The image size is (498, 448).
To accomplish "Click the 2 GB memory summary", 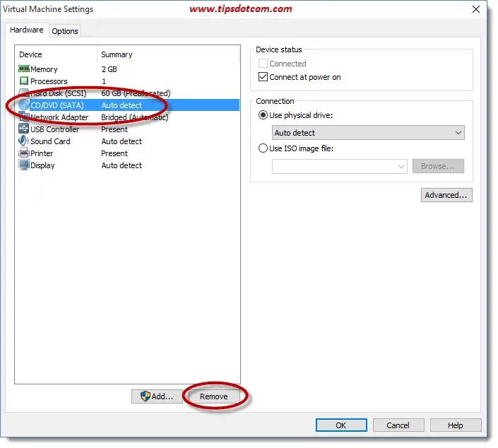I will coord(109,69).
